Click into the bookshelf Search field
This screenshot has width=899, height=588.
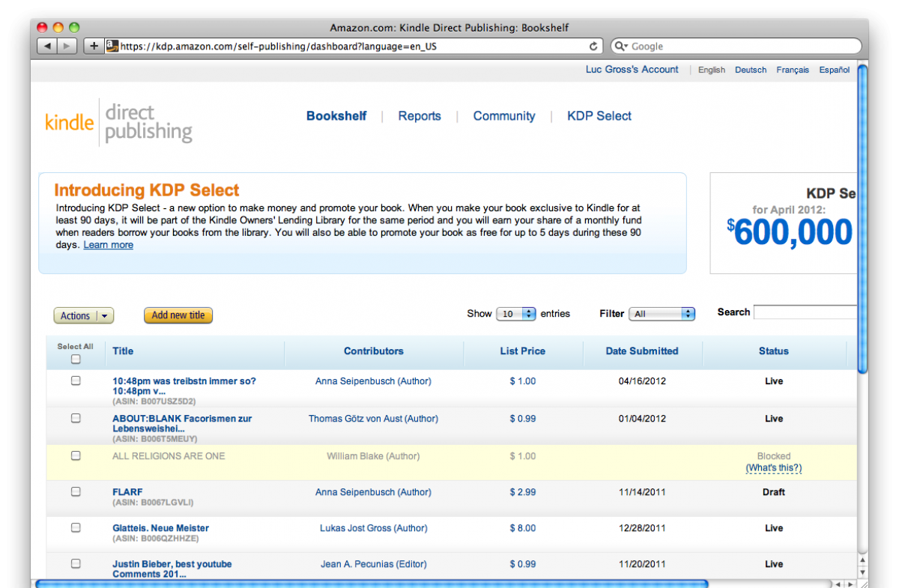(x=805, y=312)
